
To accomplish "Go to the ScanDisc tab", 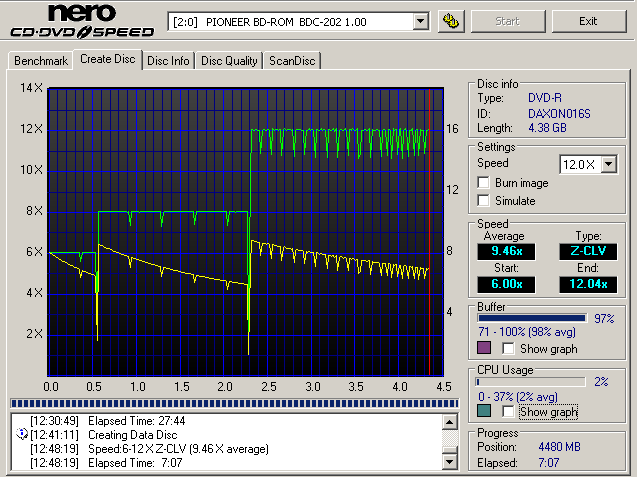I will point(292,61).
